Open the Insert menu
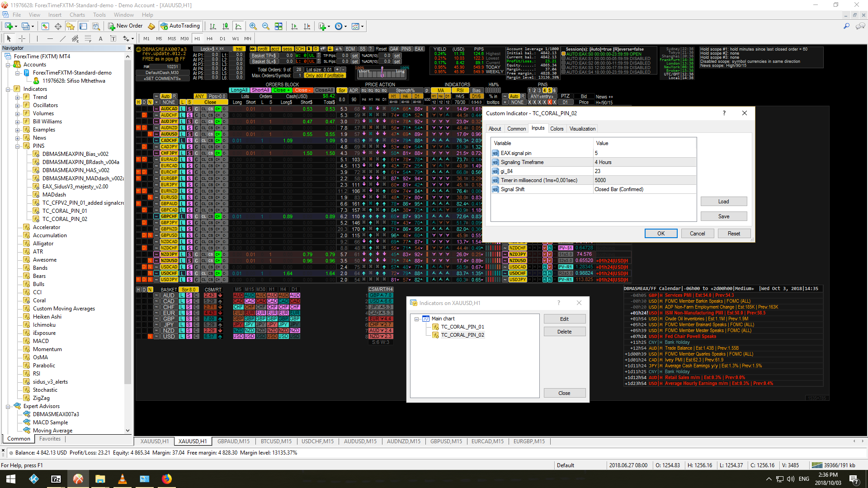Viewport: 868px width, 488px height. [x=55, y=15]
